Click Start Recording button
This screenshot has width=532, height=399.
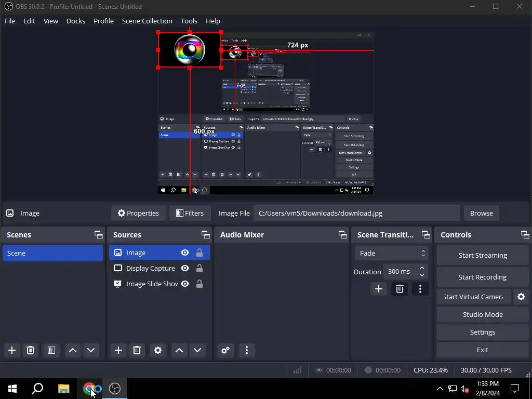coord(483,277)
